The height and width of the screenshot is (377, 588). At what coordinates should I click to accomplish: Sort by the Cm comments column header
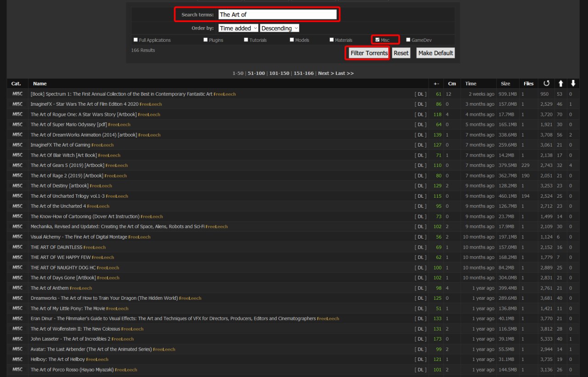pos(452,84)
